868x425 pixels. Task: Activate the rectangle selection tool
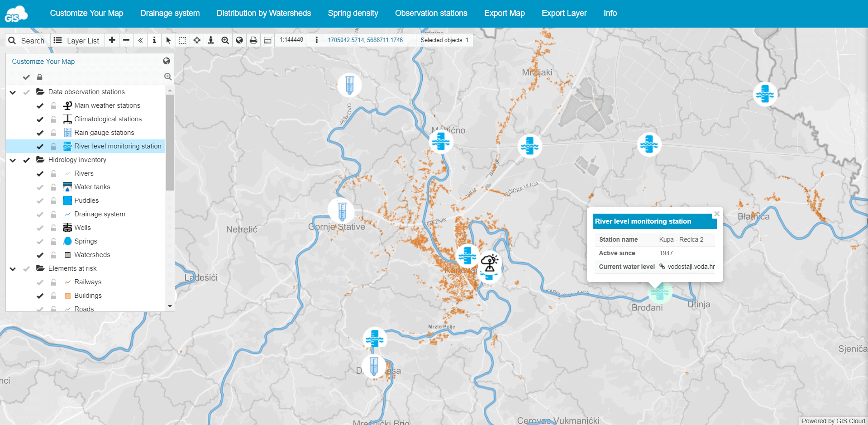pyautogui.click(x=183, y=40)
